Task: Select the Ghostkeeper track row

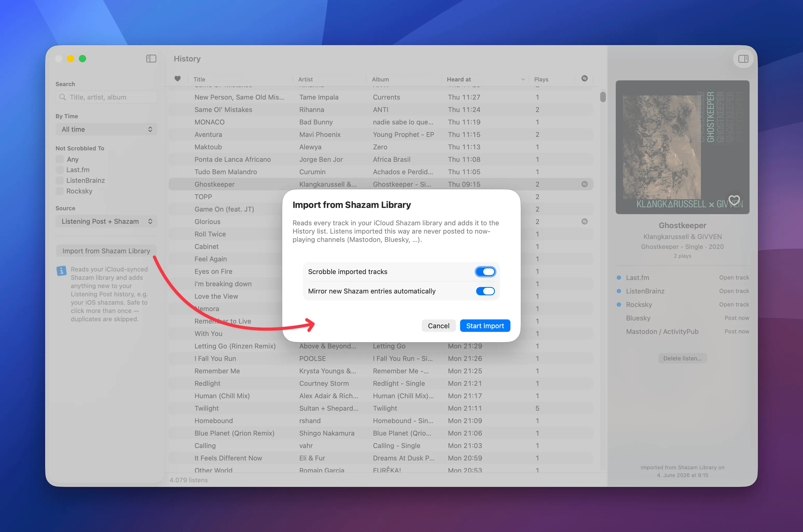Action: pos(381,184)
